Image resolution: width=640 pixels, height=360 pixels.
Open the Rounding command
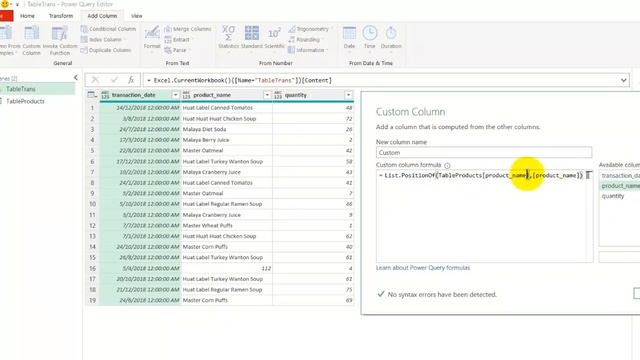click(x=305, y=40)
